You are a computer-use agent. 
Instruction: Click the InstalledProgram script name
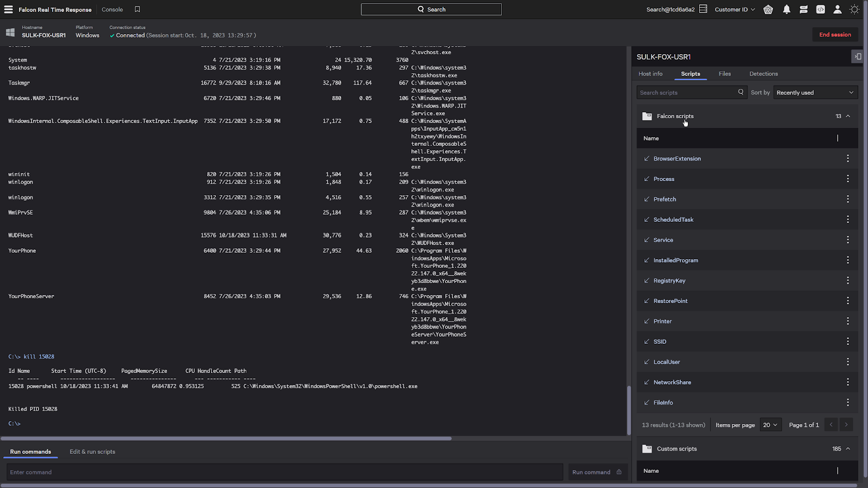[x=675, y=260]
